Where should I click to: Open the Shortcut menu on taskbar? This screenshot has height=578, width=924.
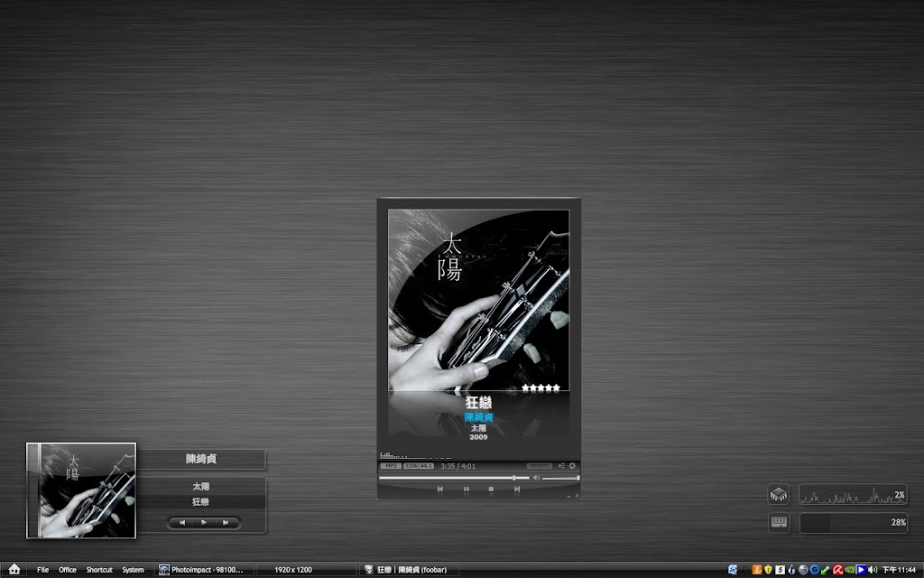pos(99,570)
